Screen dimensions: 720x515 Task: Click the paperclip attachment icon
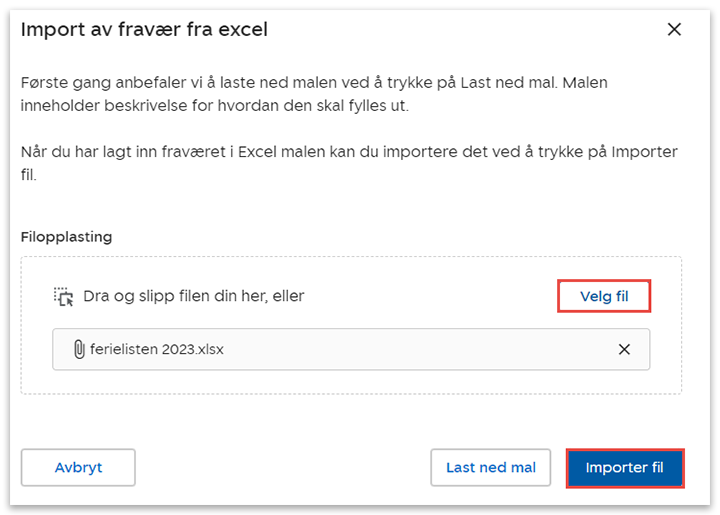pos(79,350)
